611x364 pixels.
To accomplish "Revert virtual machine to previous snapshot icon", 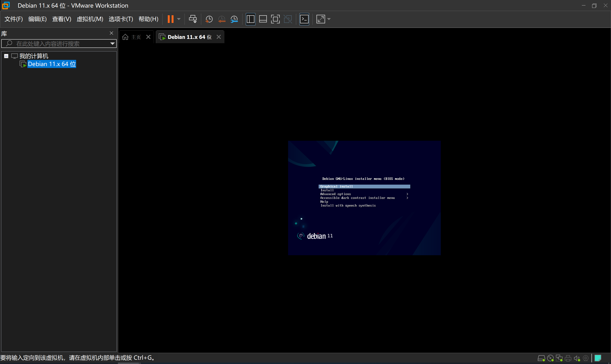I will [221, 19].
